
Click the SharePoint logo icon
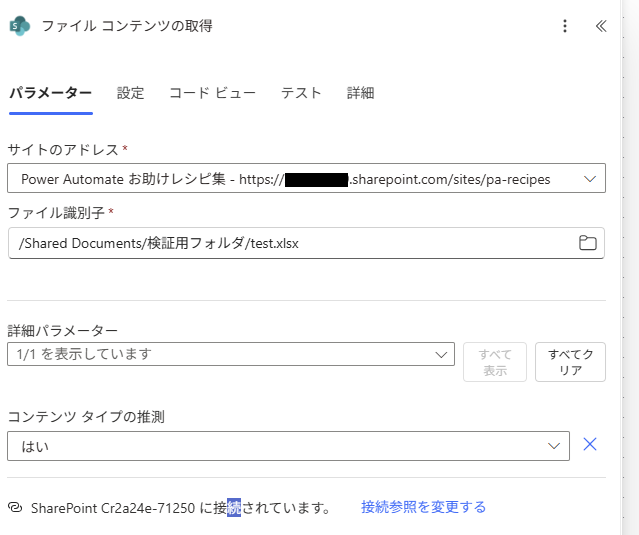[x=20, y=26]
